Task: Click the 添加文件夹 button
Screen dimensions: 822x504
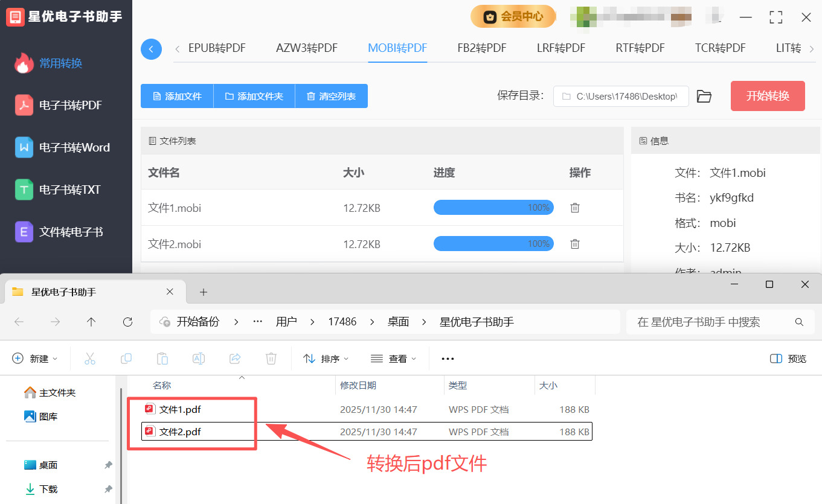Action: click(254, 96)
